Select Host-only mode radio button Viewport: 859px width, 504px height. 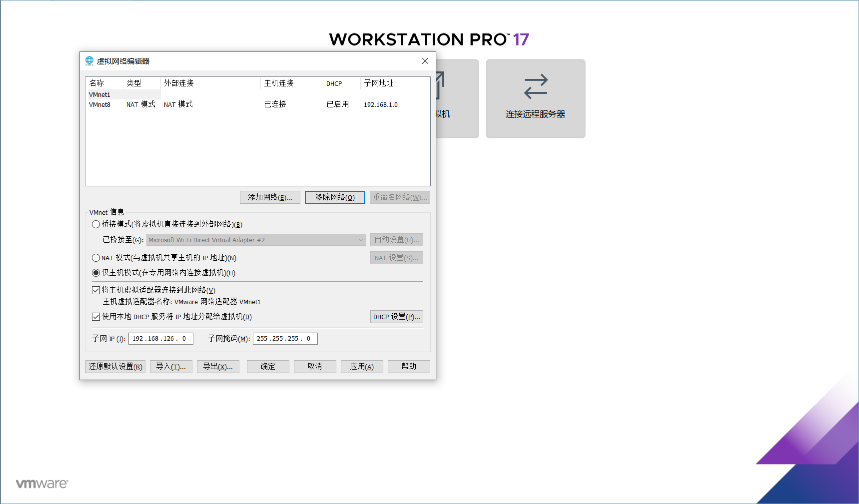(96, 273)
